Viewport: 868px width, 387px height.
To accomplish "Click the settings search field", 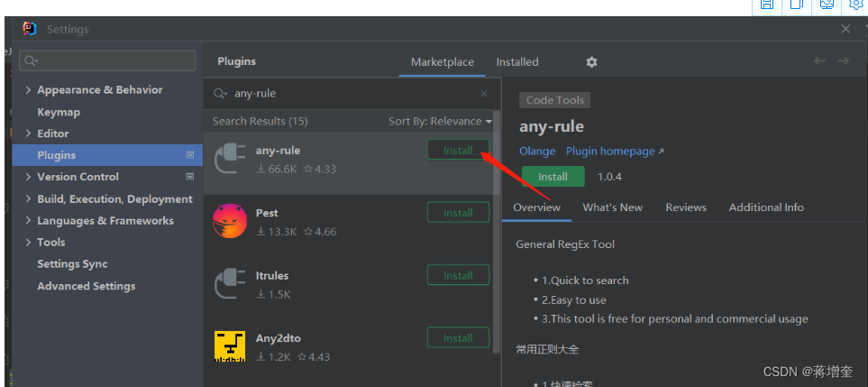I will (107, 60).
